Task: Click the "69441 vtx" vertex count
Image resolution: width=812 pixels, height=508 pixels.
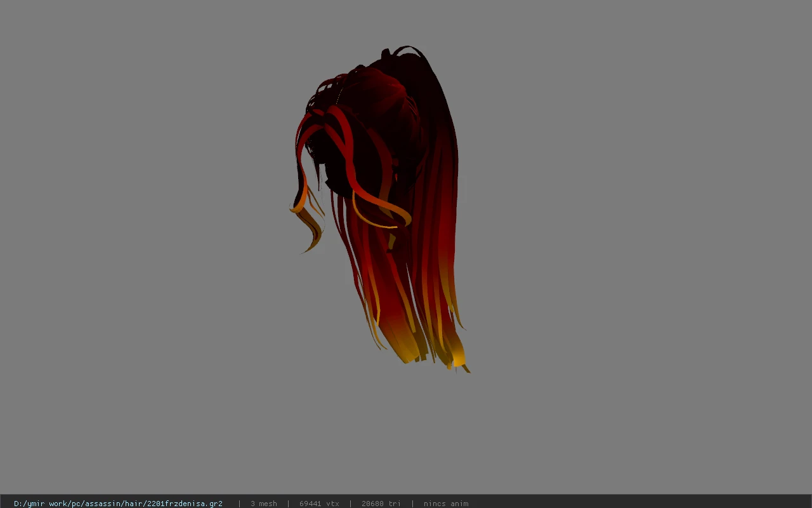Action: 319,504
